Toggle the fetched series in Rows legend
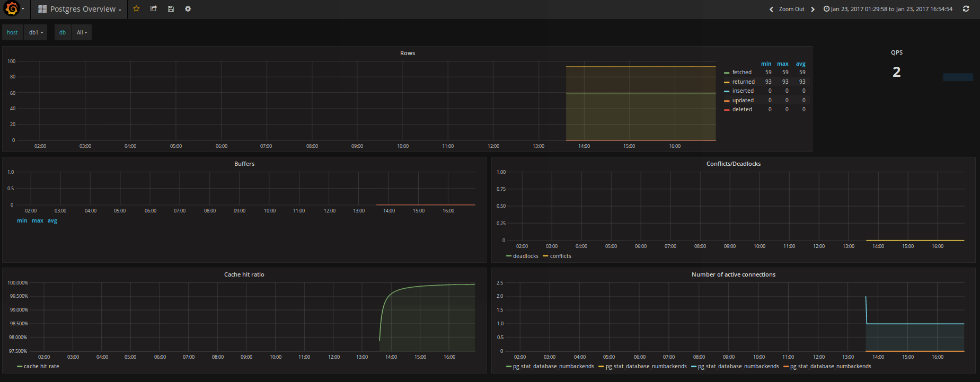Image resolution: width=980 pixels, height=382 pixels. tap(742, 72)
